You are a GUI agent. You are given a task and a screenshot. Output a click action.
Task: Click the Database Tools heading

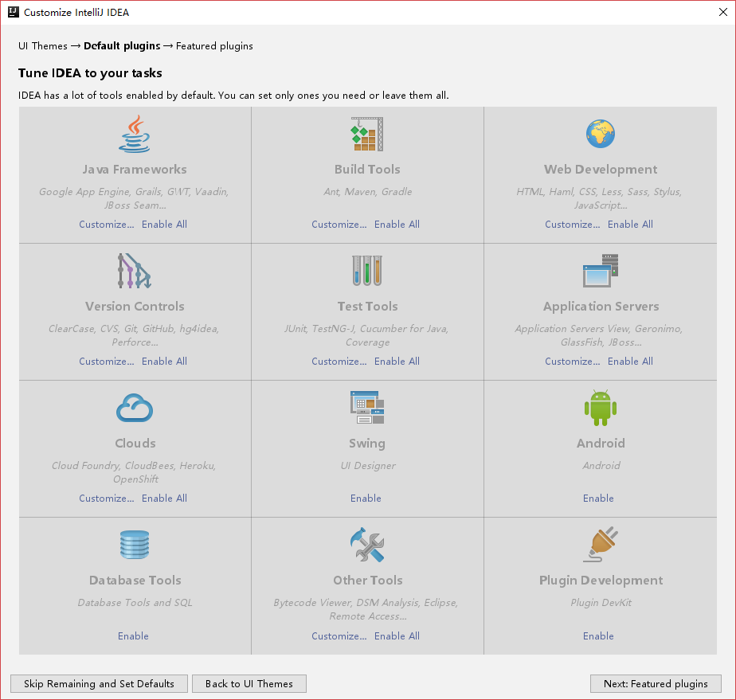pyautogui.click(x=135, y=581)
